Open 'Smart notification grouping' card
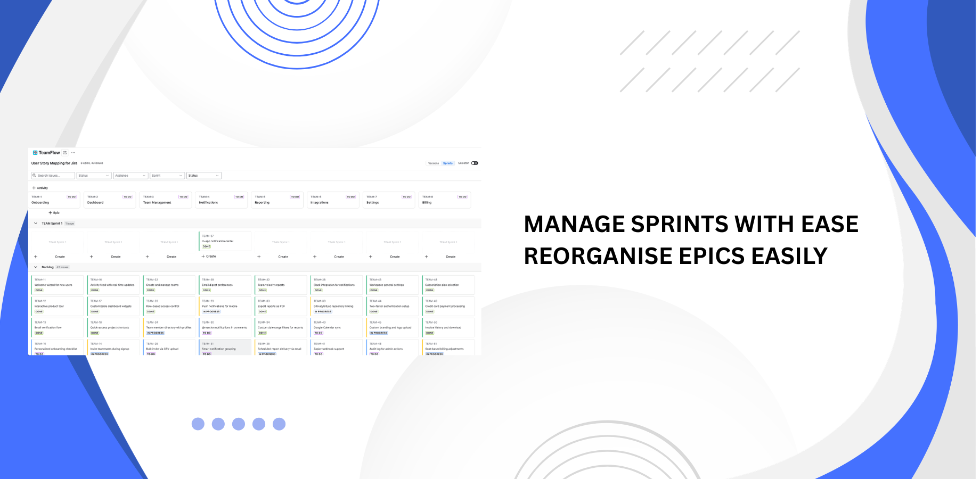Screen dimensions: 980x479 click(225, 347)
